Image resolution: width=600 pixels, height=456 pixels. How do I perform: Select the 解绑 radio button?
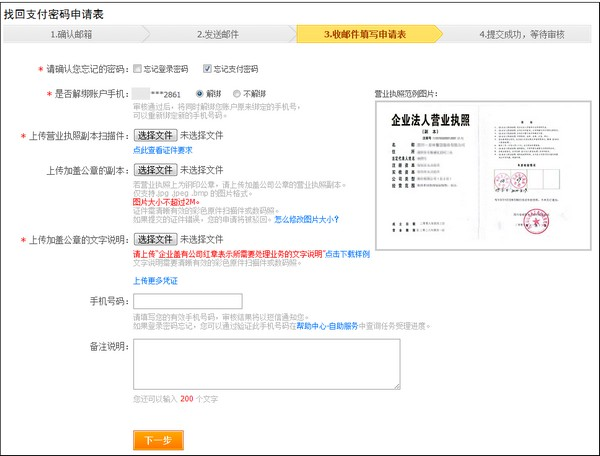point(201,93)
